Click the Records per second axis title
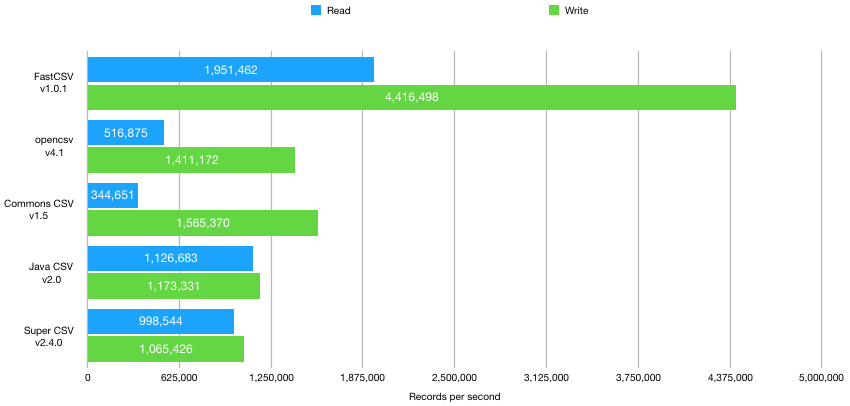This screenshot has height=406, width=850. coord(455,396)
